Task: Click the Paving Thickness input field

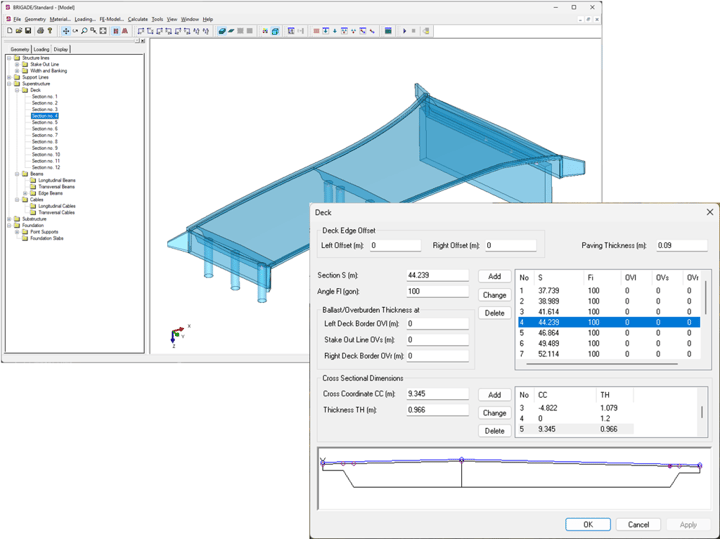Action: tap(682, 245)
